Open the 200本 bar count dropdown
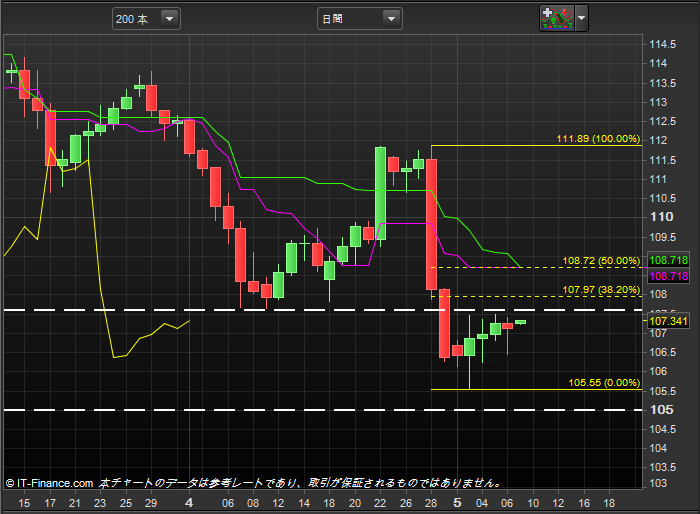 [146, 19]
